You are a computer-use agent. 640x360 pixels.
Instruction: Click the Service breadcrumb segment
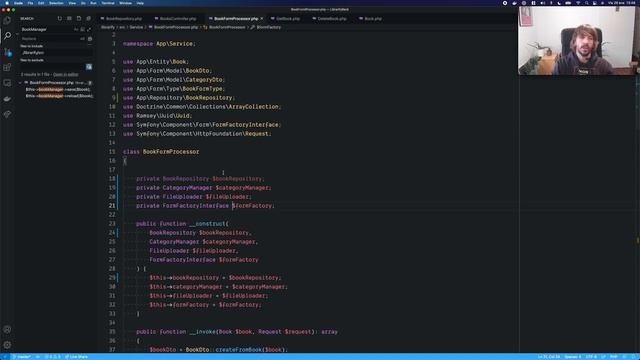coord(136,27)
